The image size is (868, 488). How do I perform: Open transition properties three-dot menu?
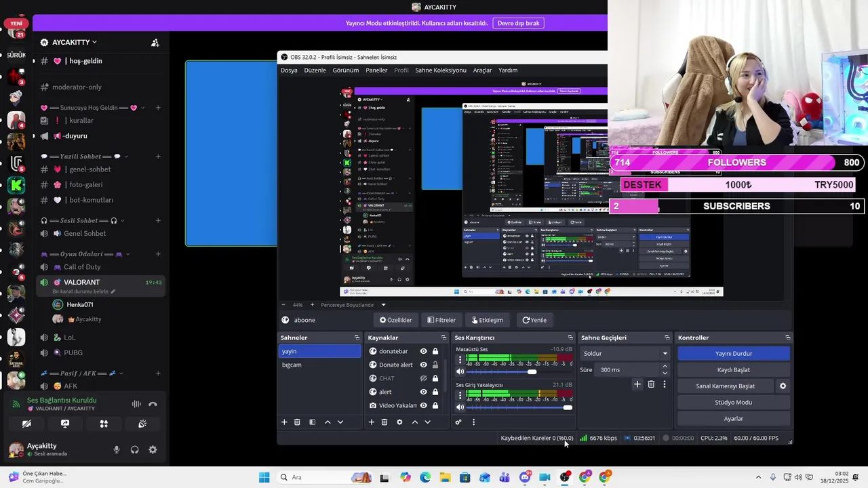pos(665,384)
